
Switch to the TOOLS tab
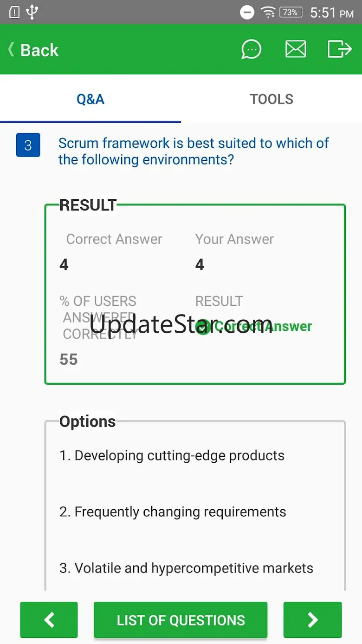pyautogui.click(x=271, y=99)
